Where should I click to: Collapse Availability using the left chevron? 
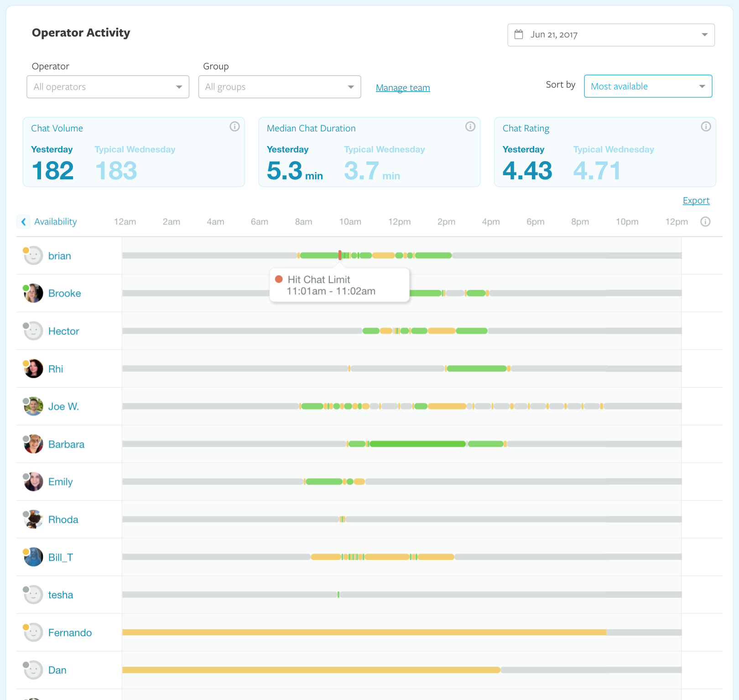[24, 222]
